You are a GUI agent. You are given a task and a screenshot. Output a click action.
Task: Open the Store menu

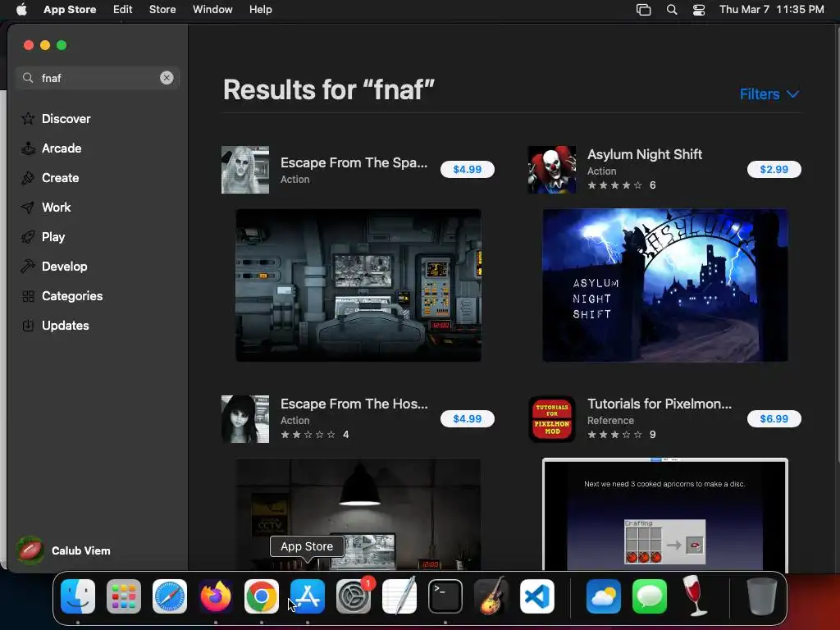162,10
